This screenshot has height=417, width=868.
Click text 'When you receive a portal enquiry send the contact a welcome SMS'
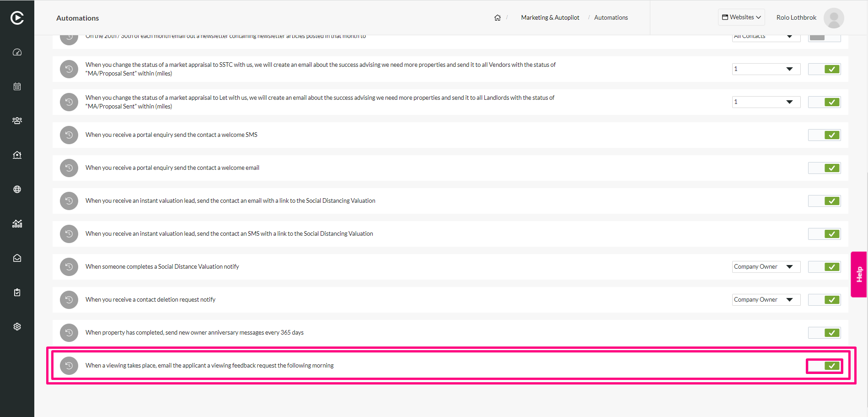coord(171,135)
